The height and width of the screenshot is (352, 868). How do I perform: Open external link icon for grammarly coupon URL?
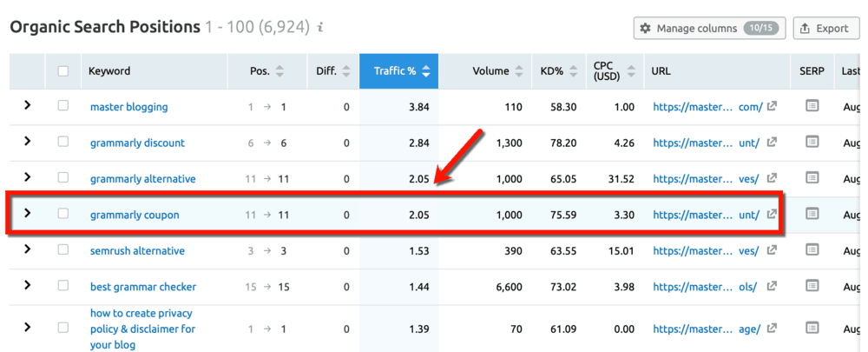click(772, 214)
